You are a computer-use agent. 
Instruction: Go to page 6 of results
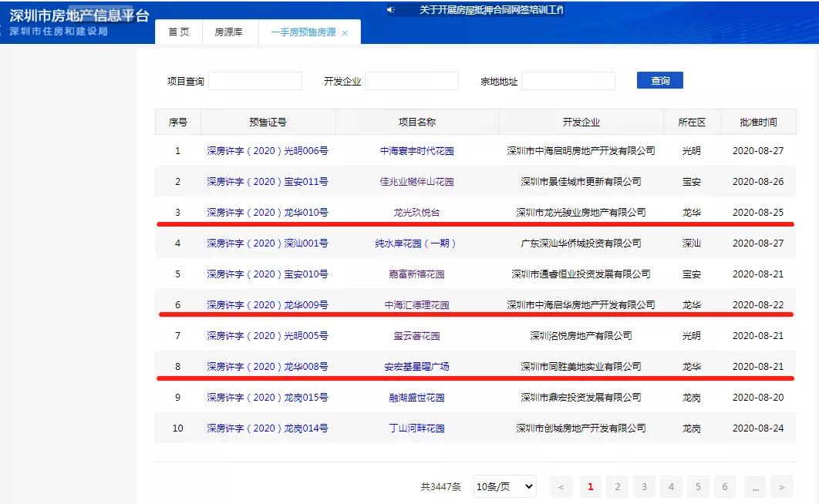(x=724, y=486)
